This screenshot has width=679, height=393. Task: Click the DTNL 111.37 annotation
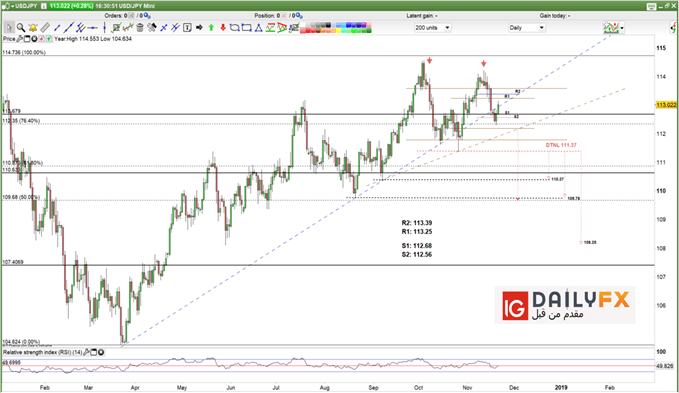561,145
